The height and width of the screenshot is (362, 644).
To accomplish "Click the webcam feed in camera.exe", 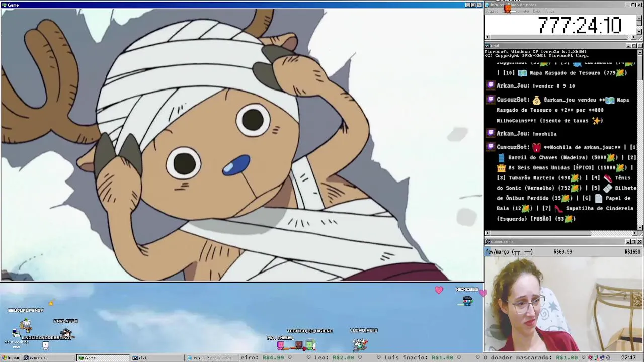I will pyautogui.click(x=563, y=304).
